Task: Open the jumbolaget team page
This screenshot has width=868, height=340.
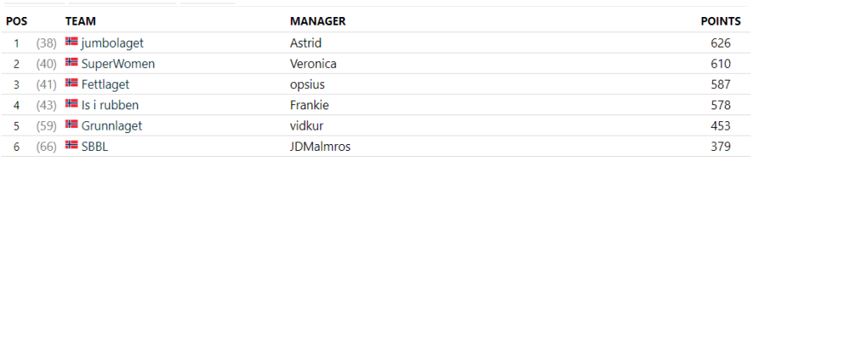Action: pos(113,43)
